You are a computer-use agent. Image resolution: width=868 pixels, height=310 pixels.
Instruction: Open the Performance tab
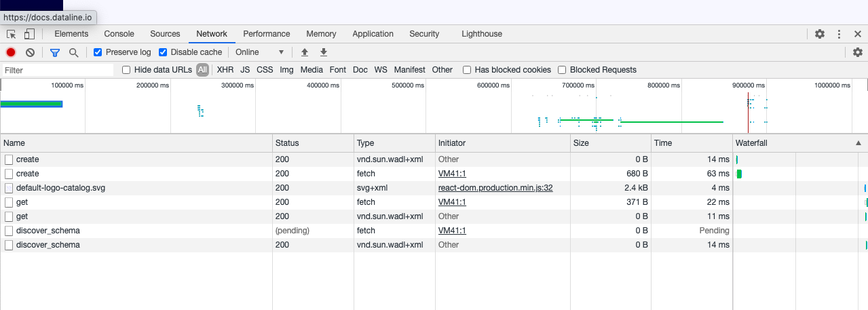[x=267, y=34]
